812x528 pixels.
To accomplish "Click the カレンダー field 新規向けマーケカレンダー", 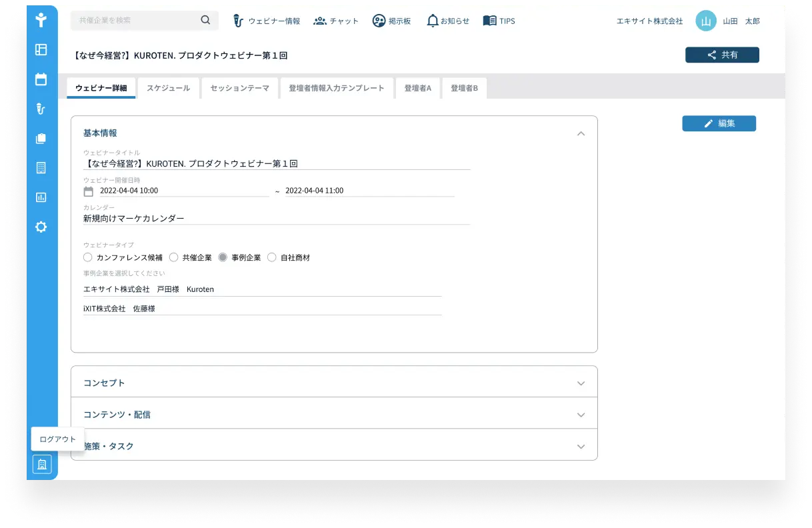I will pyautogui.click(x=277, y=218).
